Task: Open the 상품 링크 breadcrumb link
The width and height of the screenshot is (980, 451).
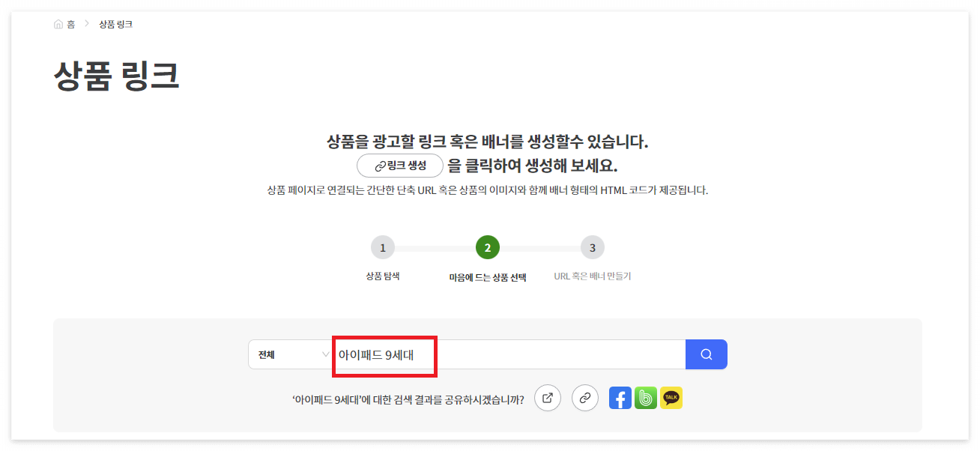Action: click(x=115, y=24)
